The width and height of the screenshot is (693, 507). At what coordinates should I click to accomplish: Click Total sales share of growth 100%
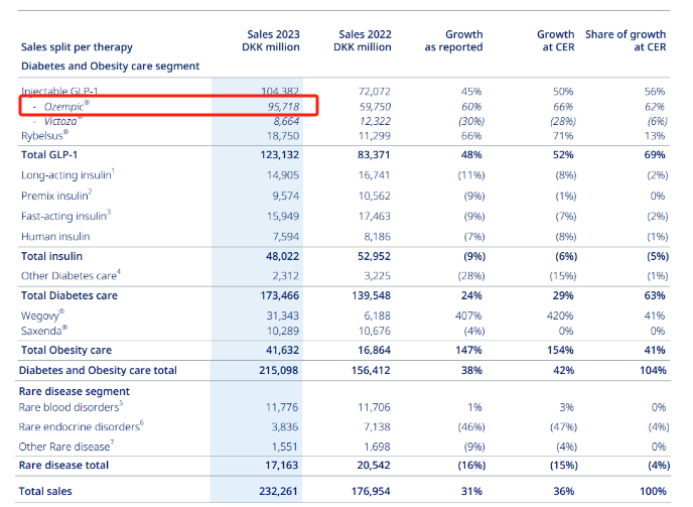(653, 492)
